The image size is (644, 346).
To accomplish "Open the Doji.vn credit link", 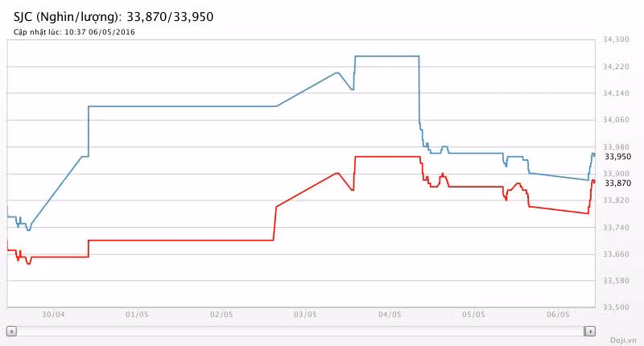I will coord(623,340).
